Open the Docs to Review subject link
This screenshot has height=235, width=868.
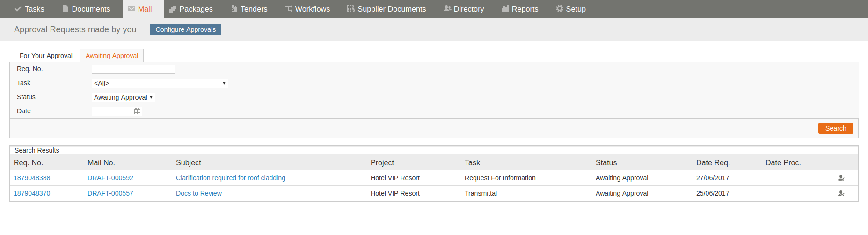[199, 193]
